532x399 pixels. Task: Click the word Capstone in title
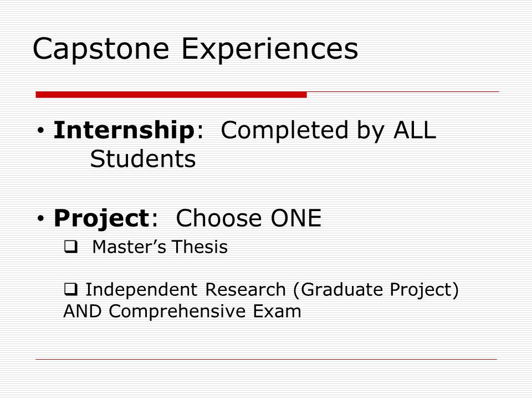[101, 49]
